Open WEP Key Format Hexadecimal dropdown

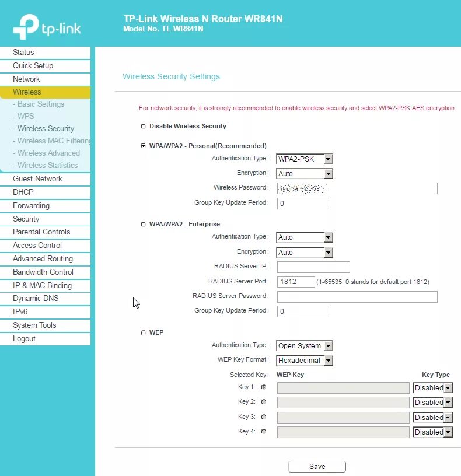pos(305,360)
